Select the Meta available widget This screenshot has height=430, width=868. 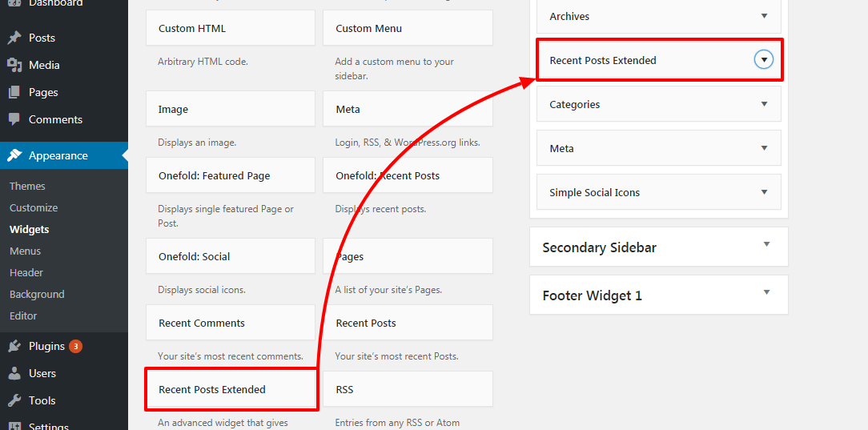click(408, 109)
